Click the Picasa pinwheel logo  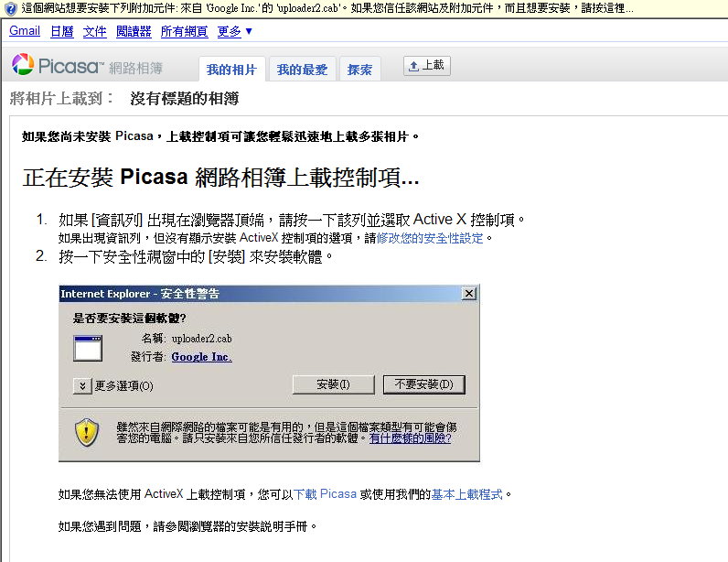tap(23, 65)
